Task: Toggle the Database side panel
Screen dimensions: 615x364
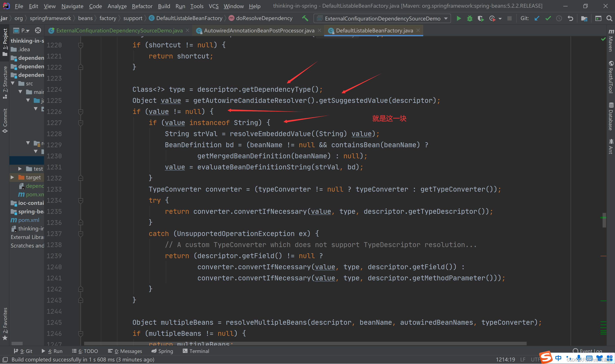Action: (611, 116)
